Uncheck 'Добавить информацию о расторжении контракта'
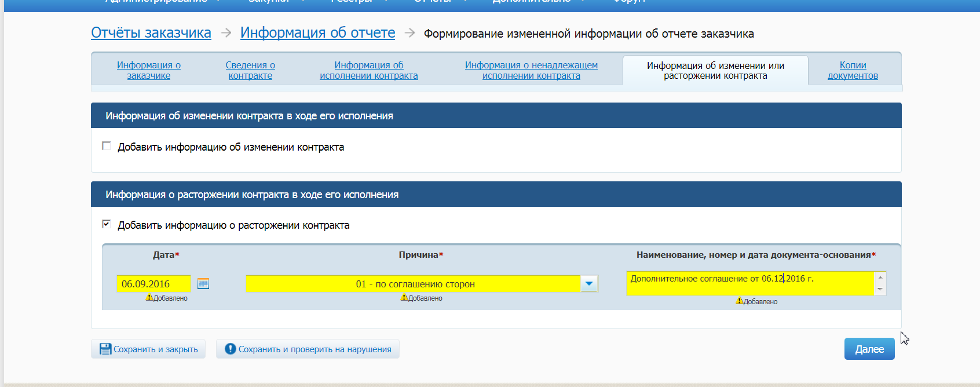 click(x=107, y=224)
